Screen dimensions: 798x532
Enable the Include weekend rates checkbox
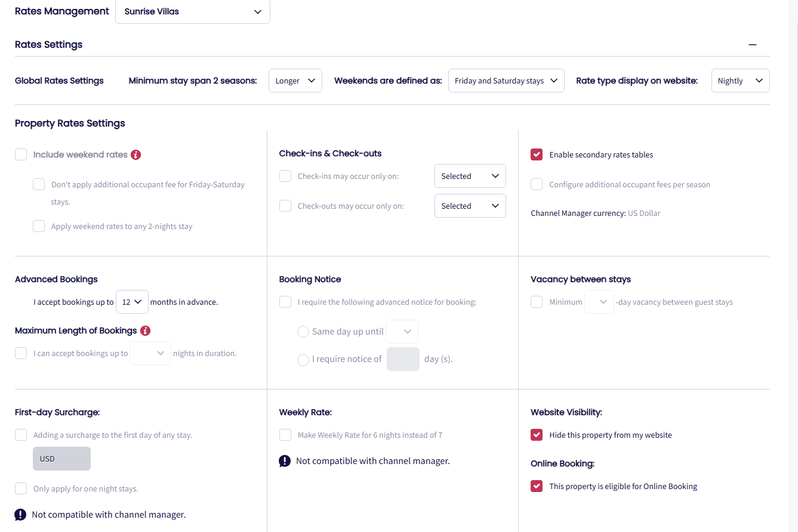coord(21,155)
